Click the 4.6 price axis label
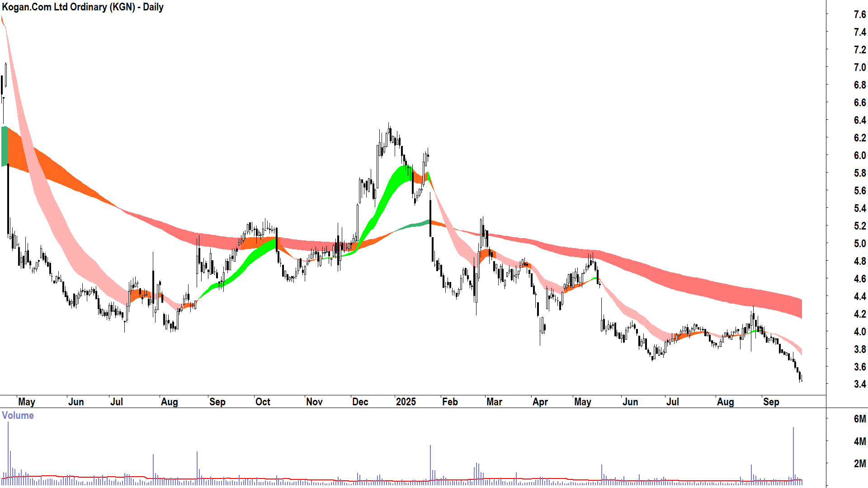The height and width of the screenshot is (488, 868). [859, 279]
